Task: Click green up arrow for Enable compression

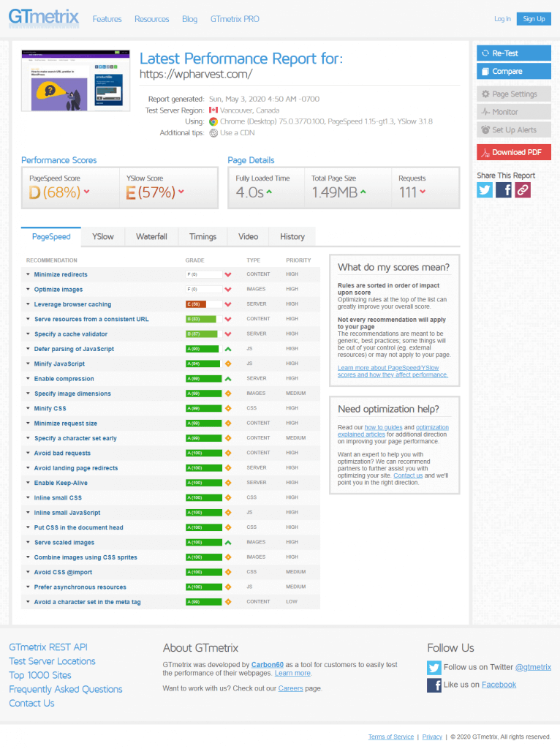Action: 228,379
